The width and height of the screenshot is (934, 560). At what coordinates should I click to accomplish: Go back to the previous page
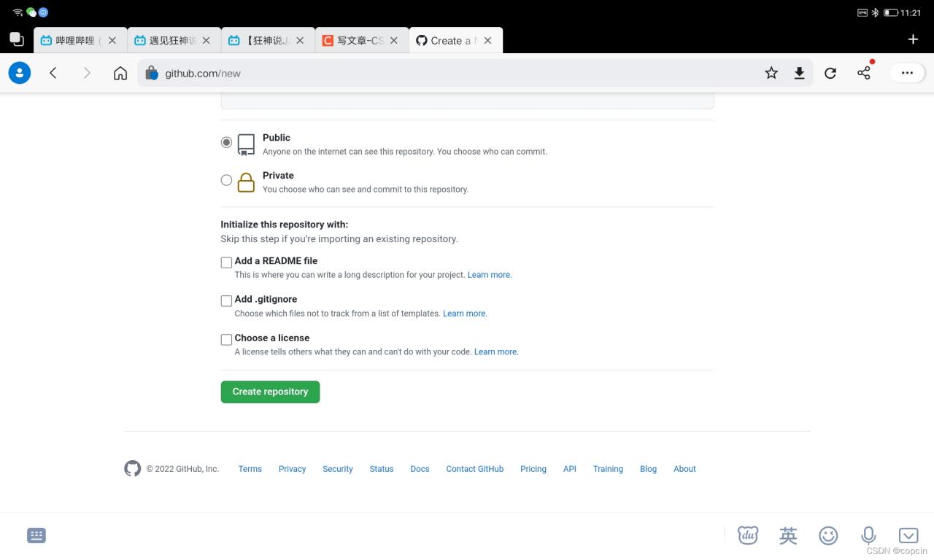(53, 73)
